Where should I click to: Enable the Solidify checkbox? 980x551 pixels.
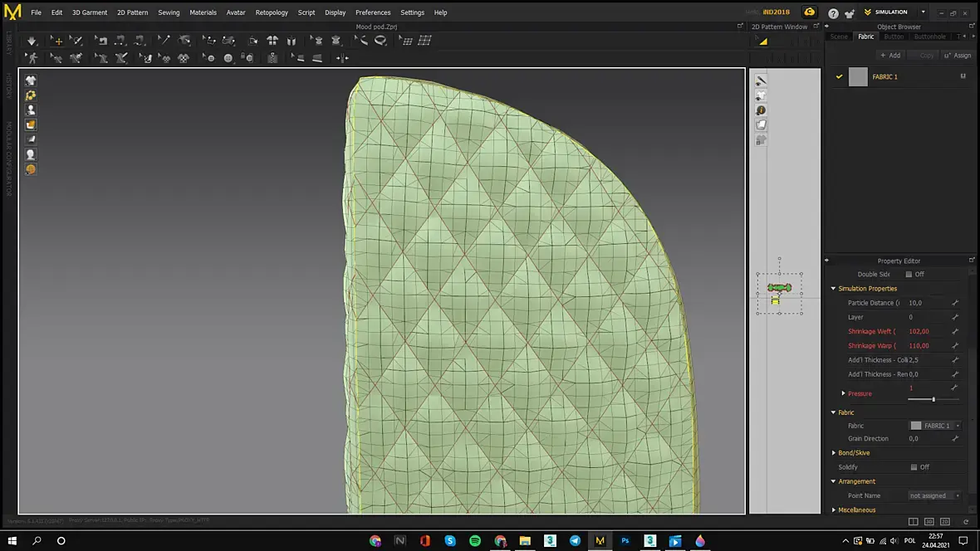(x=914, y=467)
